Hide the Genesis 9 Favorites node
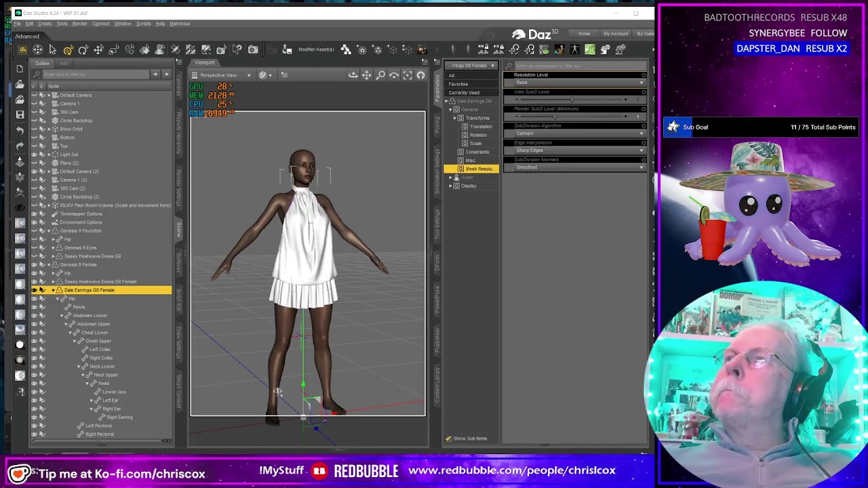868x488 pixels. pos(34,230)
